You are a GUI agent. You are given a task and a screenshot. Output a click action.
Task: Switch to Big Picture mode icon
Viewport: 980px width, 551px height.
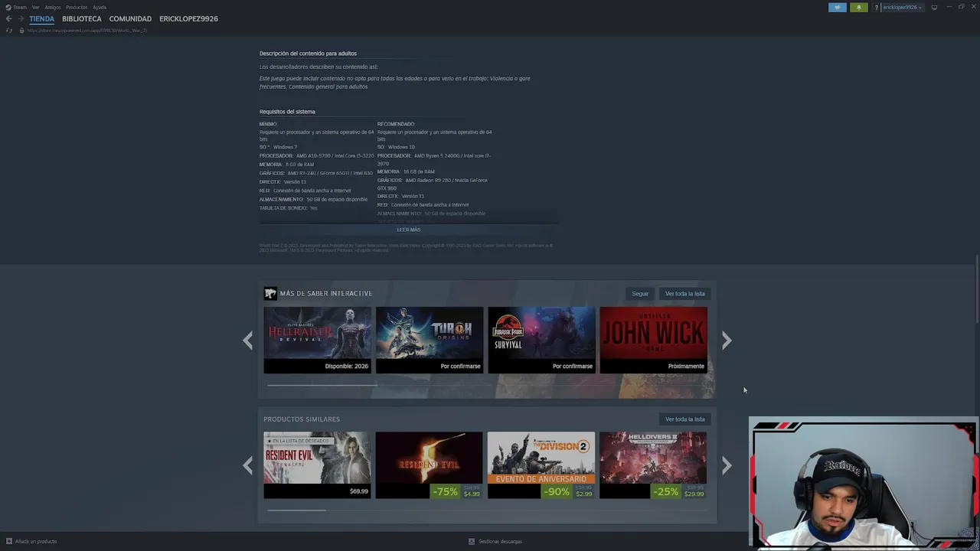tap(934, 7)
